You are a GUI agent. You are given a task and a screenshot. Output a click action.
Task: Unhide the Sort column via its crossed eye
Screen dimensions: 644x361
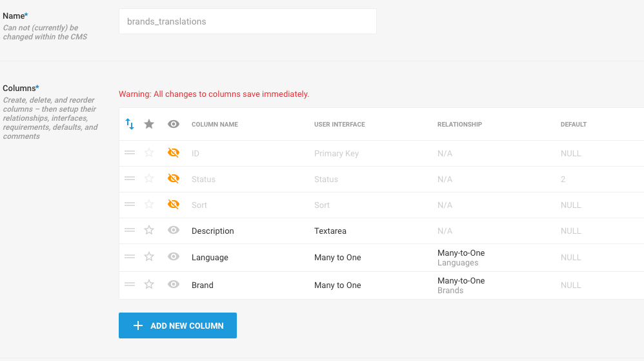tap(174, 204)
